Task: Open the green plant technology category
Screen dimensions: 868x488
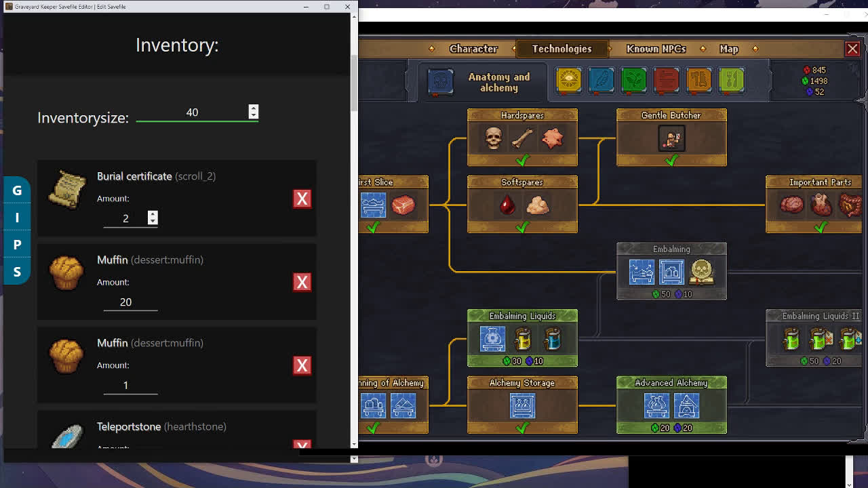Action: 633,80
